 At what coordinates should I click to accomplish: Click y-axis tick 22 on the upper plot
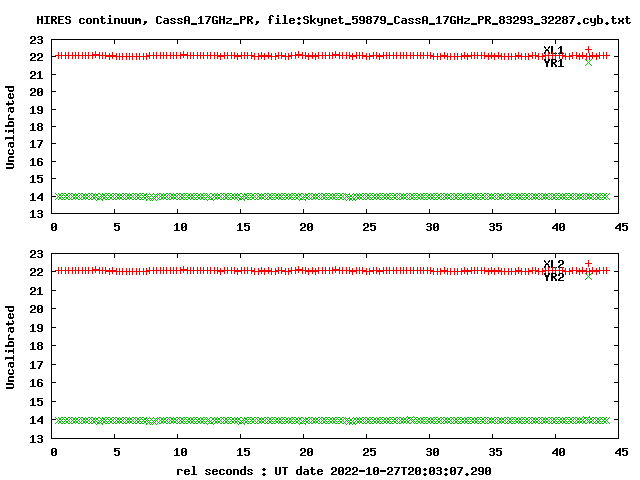36,57
